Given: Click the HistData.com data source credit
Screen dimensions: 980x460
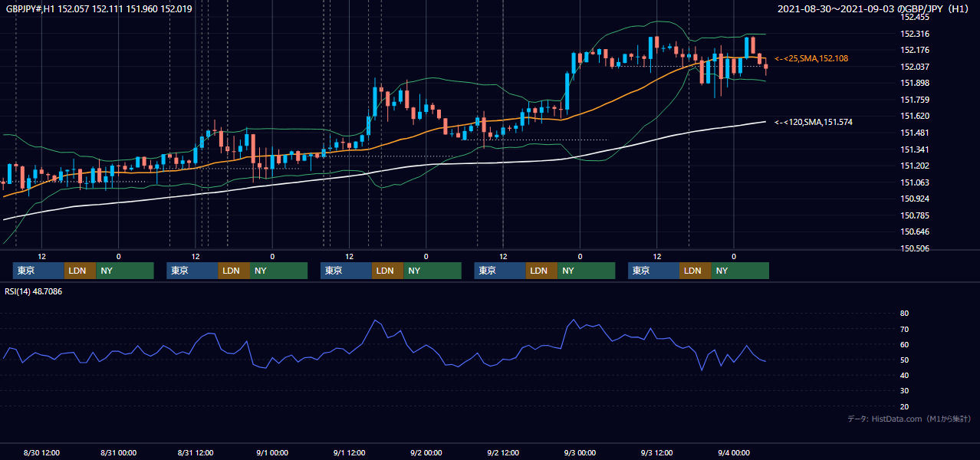Looking at the screenshot, I should point(909,419).
